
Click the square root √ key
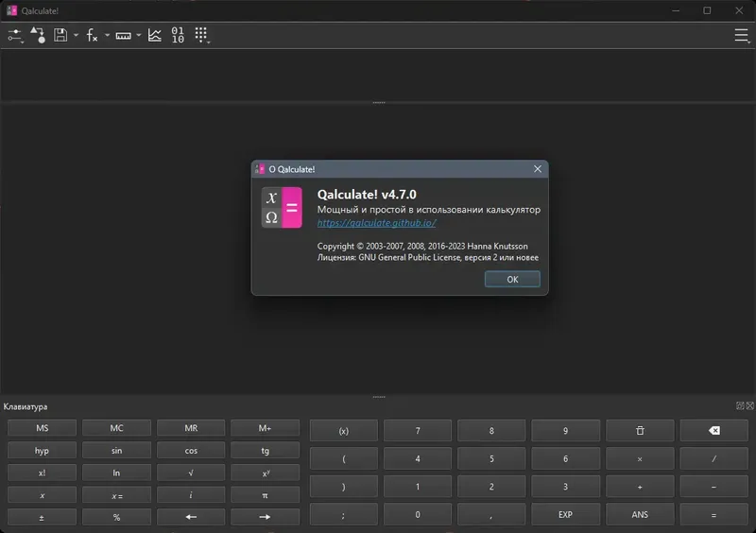coord(191,473)
